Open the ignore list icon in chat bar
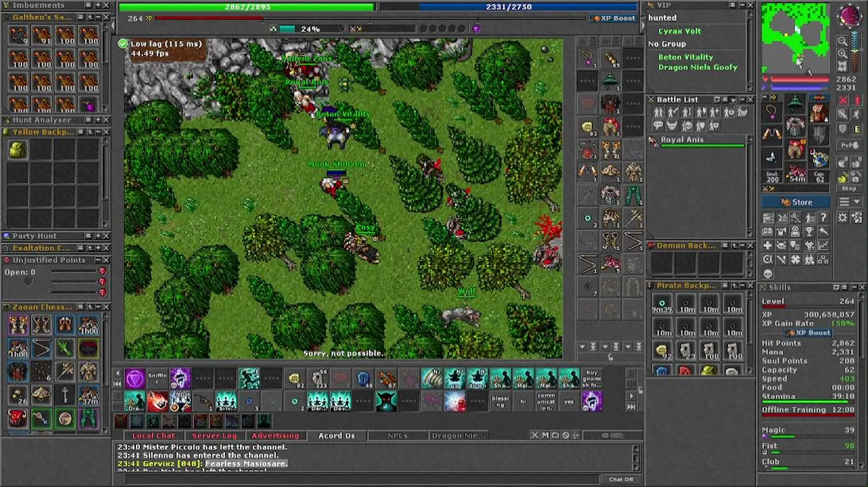Viewport: 868px width, 487px height. click(566, 436)
